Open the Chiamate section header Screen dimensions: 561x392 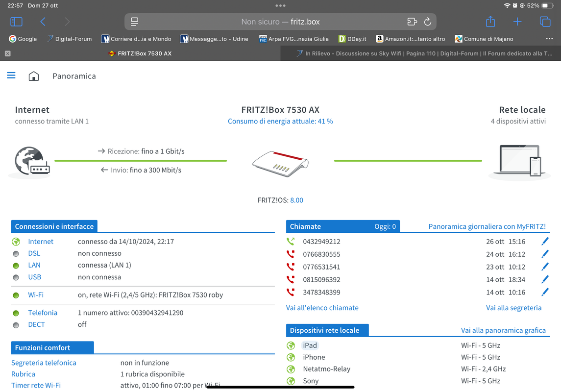[x=343, y=226]
